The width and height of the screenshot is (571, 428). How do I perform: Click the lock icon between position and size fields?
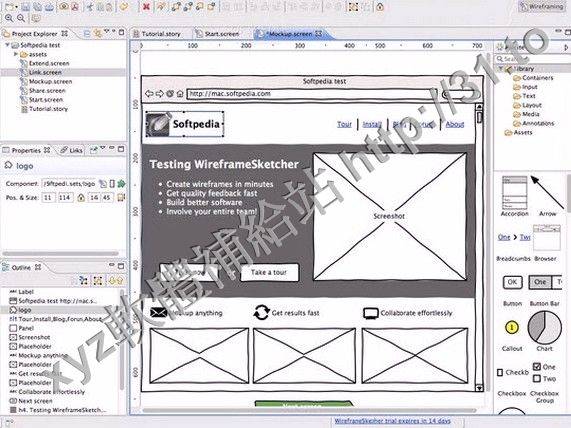point(81,198)
